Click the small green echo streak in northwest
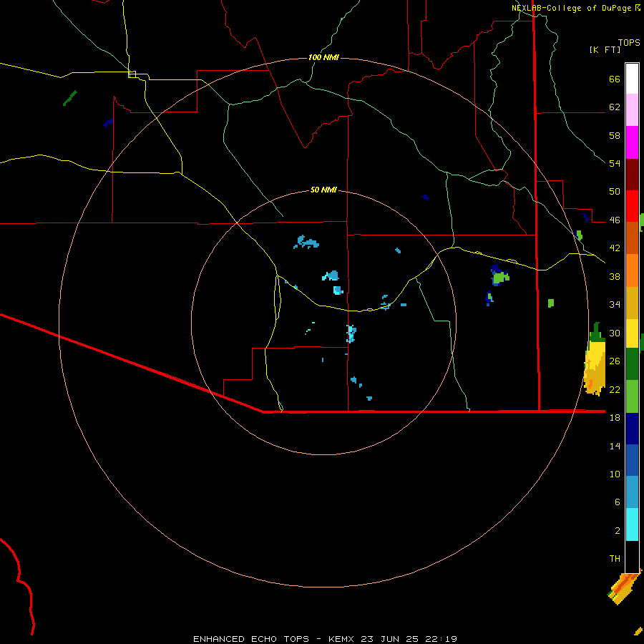This screenshot has height=644, width=644. pos(70,98)
